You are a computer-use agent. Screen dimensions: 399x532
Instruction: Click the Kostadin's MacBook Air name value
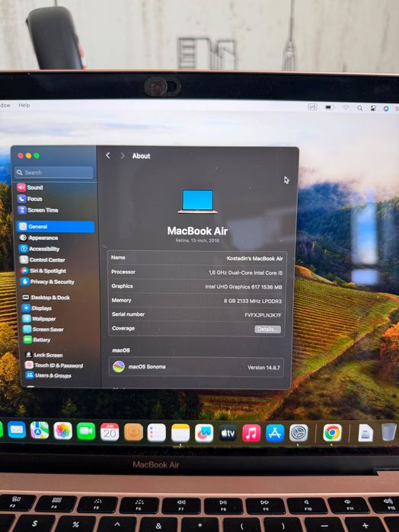point(254,259)
